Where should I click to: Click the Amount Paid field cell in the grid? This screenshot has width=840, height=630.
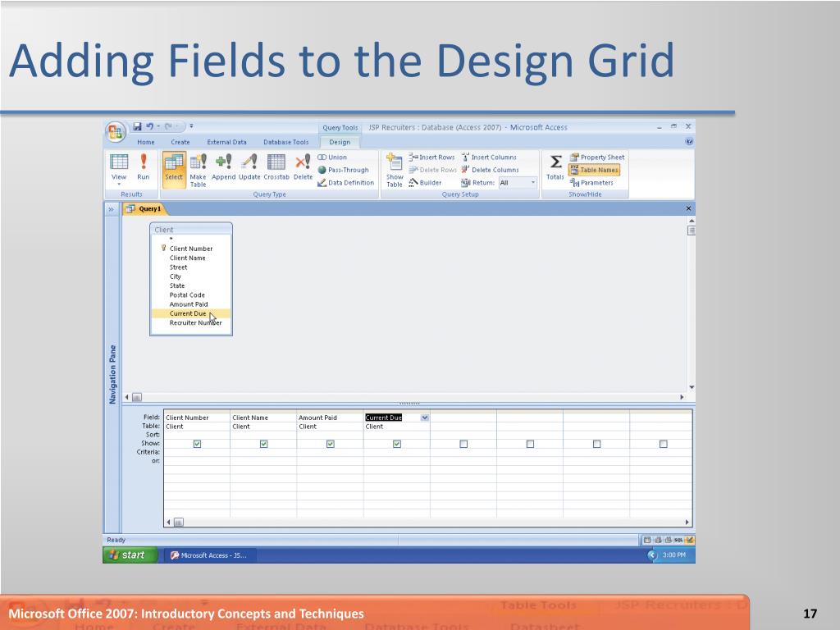330,418
